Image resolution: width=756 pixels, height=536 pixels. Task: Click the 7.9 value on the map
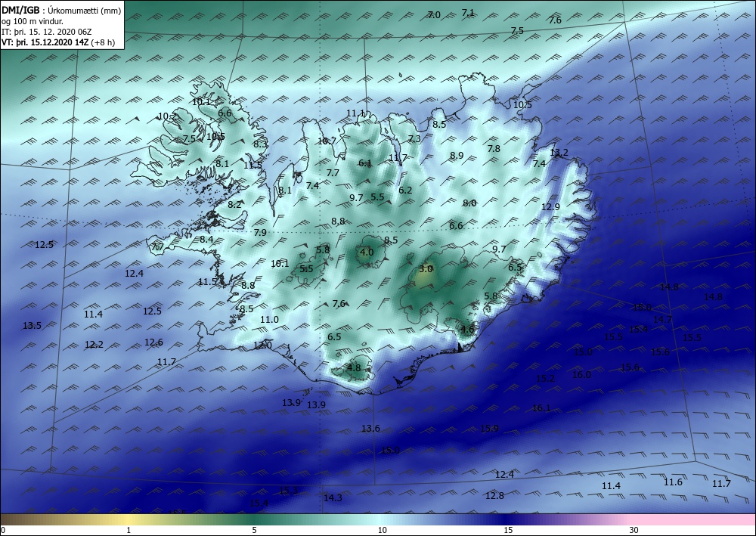click(x=260, y=233)
